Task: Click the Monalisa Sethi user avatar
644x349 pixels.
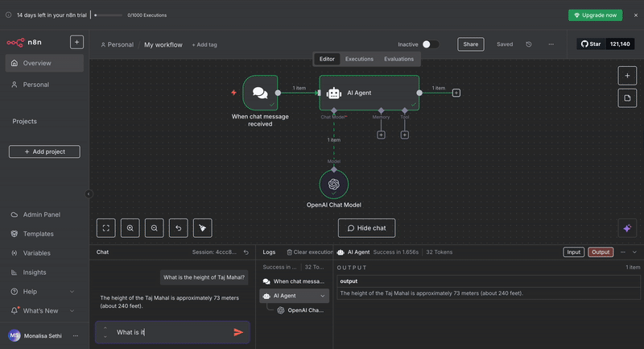Action: pos(14,336)
